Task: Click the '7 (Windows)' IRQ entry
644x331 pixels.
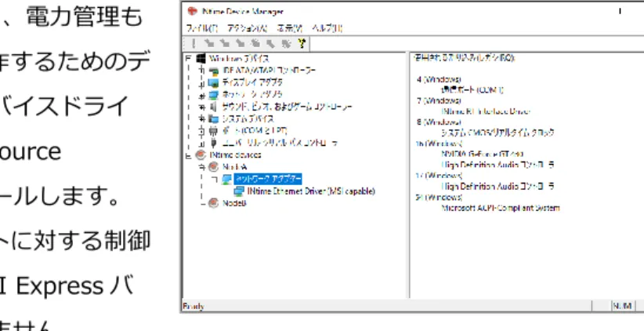Action: coord(439,100)
